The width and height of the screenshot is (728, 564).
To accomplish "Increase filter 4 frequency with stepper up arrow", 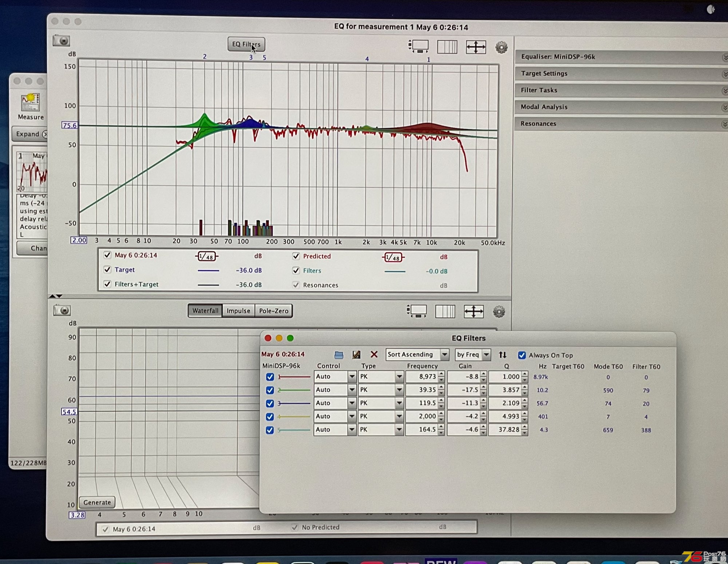I will point(441,414).
